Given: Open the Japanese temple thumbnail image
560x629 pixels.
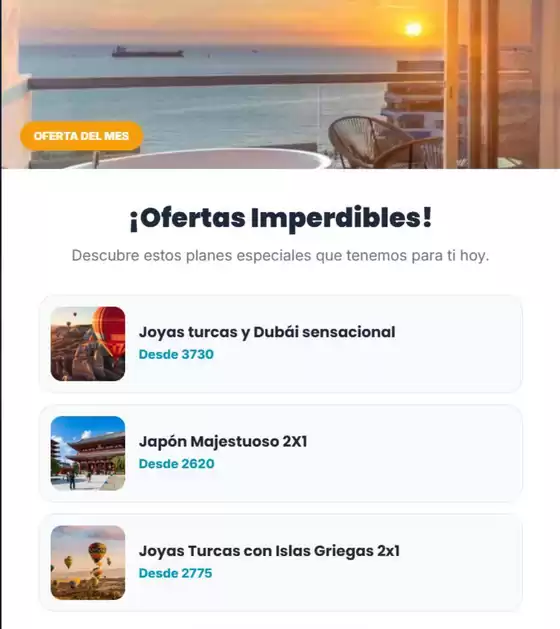Looking at the screenshot, I should (88, 453).
